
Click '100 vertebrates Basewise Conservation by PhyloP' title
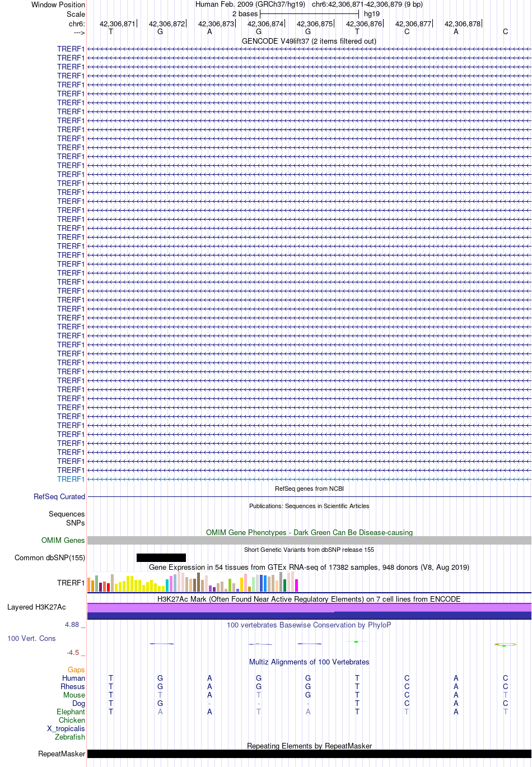tap(309, 625)
